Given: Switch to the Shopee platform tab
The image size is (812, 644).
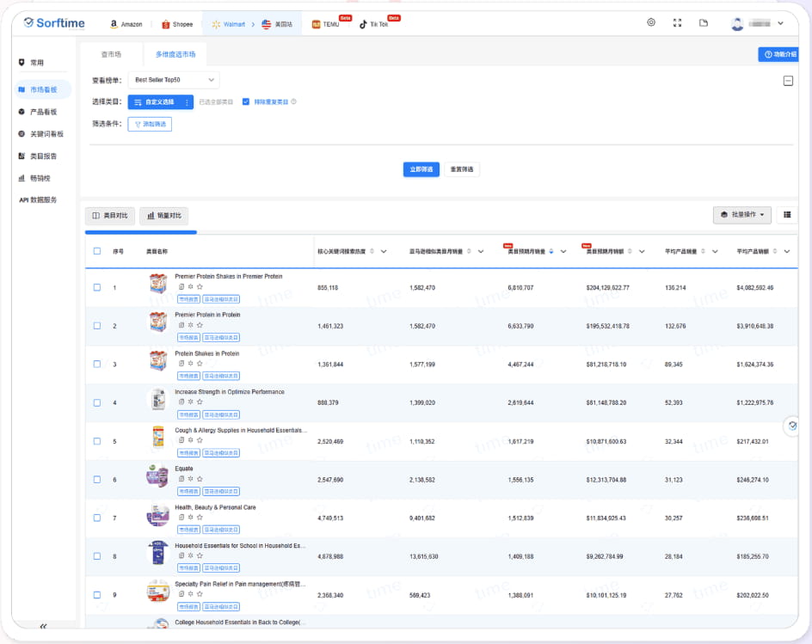Looking at the screenshot, I should click(177, 24).
